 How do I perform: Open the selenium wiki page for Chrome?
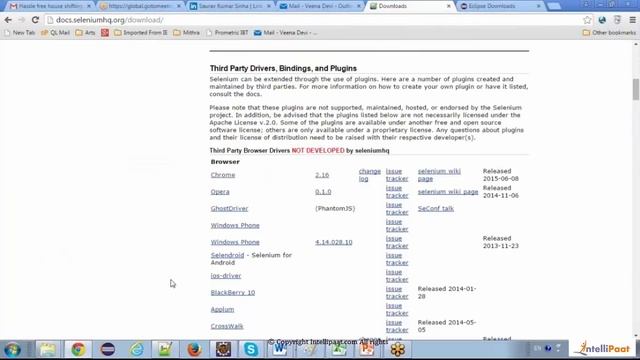439,175
